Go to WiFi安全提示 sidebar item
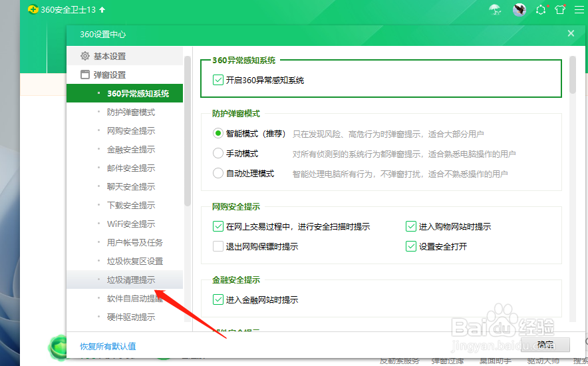Viewport: 588px width, 366px height. pyautogui.click(x=124, y=224)
